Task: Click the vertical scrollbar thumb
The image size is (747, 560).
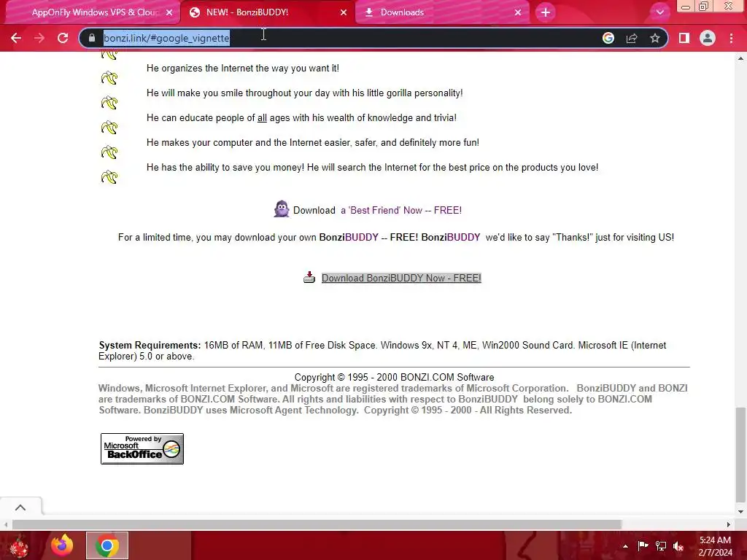Action: coord(740,455)
